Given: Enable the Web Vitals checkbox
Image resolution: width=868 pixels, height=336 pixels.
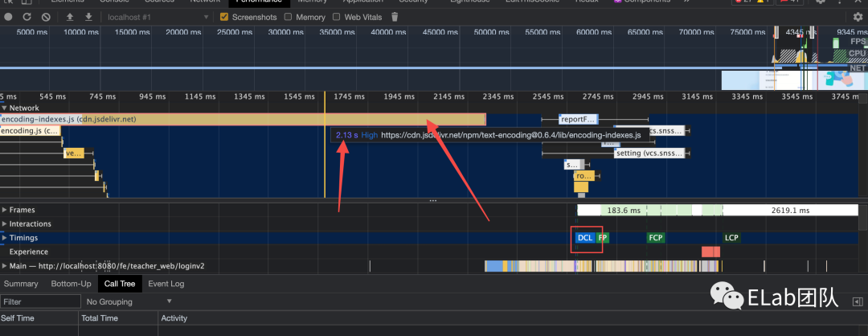Looking at the screenshot, I should 337,17.
